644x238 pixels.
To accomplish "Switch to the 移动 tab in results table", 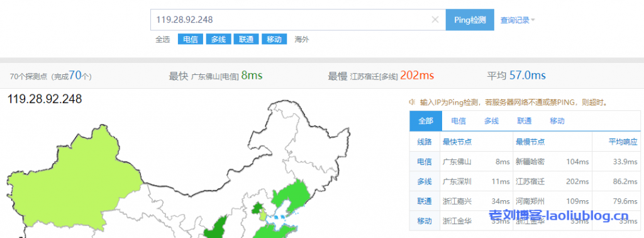I will point(557,121).
